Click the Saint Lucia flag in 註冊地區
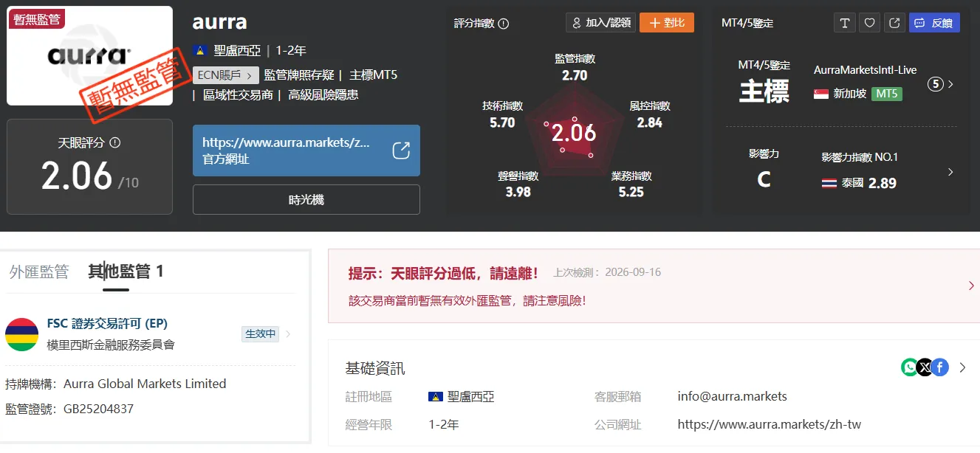980x453 pixels. click(435, 397)
